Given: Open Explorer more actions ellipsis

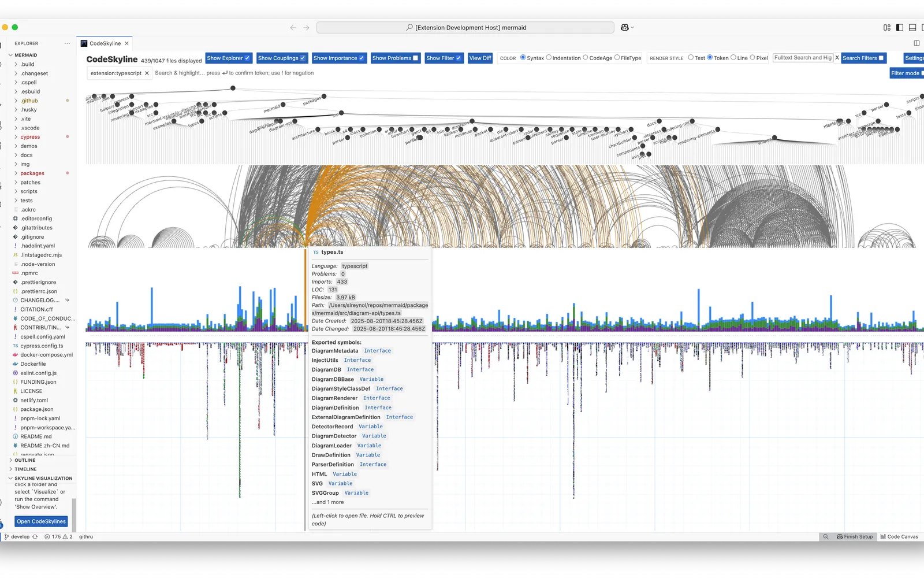Looking at the screenshot, I should click(67, 43).
